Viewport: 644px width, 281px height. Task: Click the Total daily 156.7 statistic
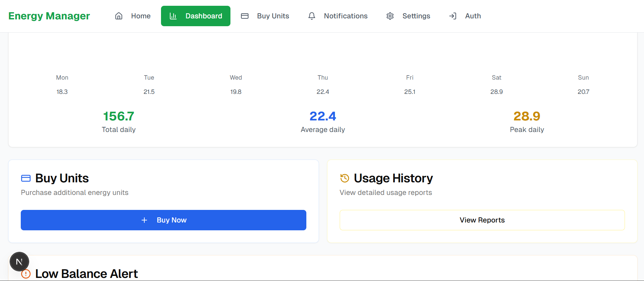click(118, 116)
